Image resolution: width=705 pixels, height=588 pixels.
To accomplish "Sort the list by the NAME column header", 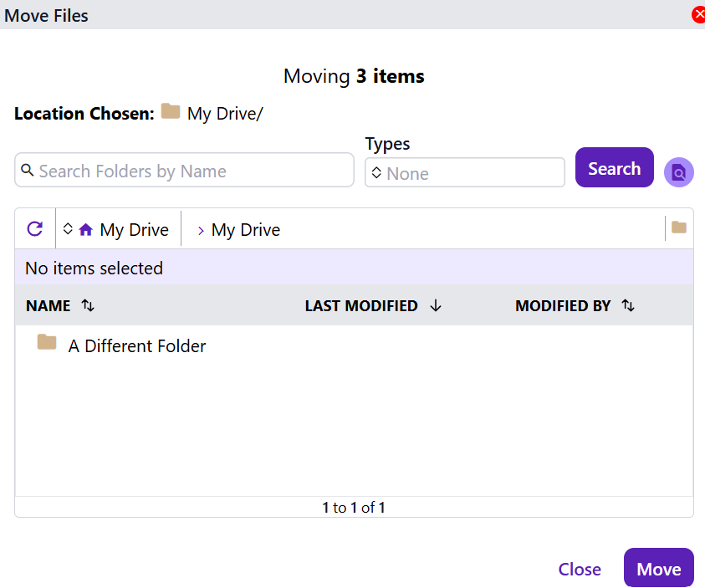I will pos(49,306).
